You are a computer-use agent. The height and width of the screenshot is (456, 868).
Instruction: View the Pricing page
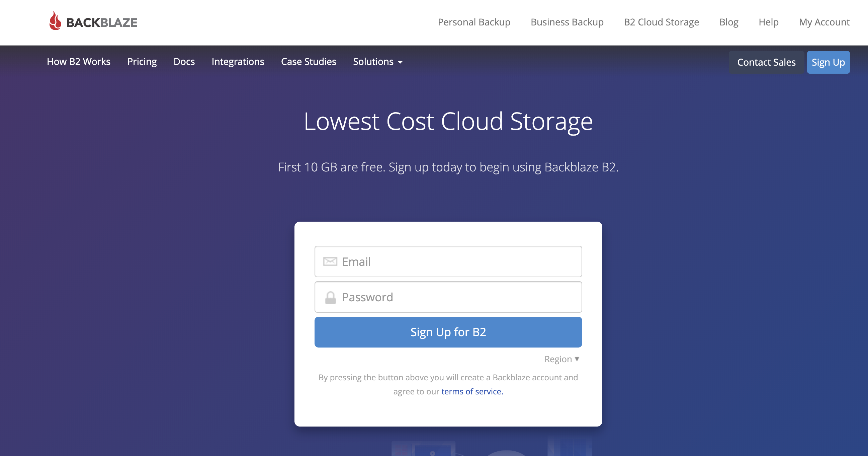pos(142,62)
